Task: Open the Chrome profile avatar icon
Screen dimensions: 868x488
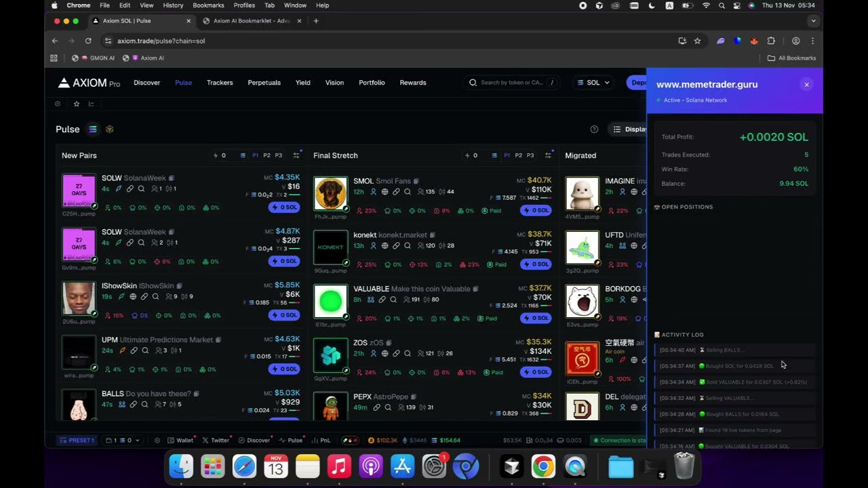Action: [796, 41]
